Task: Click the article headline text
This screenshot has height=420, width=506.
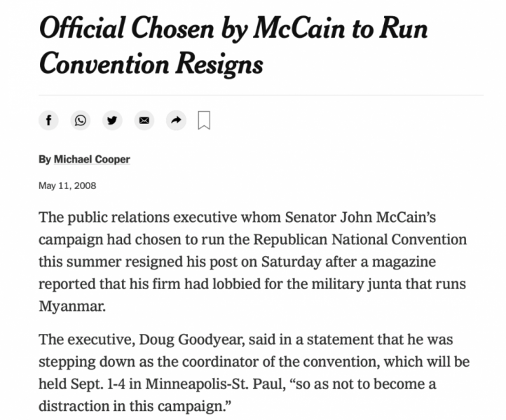Action: (x=233, y=29)
